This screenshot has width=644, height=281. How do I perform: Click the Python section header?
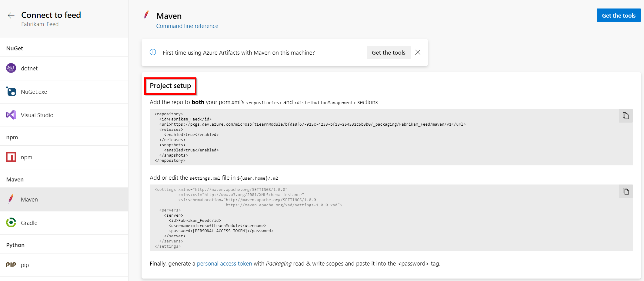click(15, 245)
